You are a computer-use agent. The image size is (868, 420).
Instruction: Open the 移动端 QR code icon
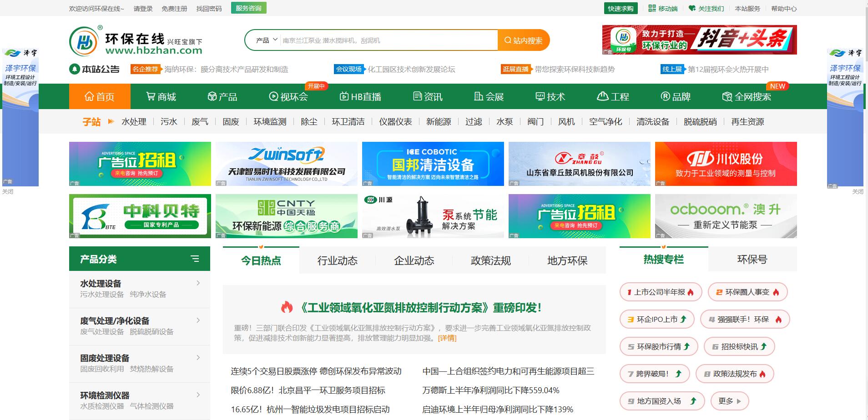tap(652, 8)
